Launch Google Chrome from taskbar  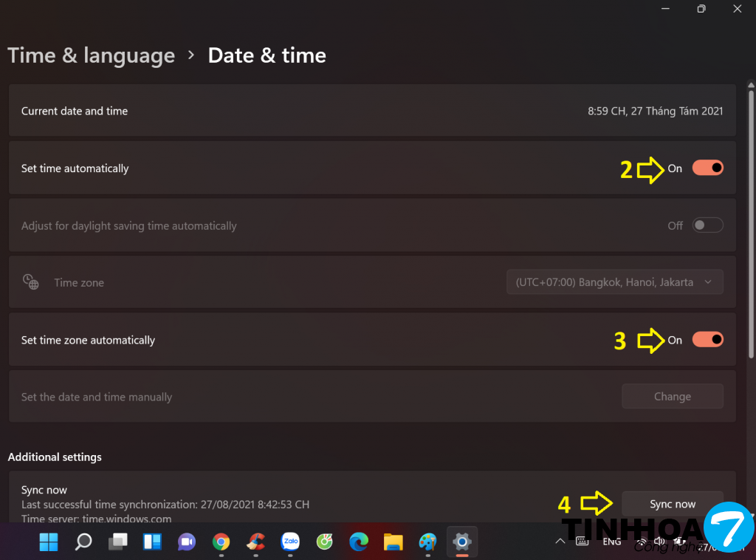(221, 542)
